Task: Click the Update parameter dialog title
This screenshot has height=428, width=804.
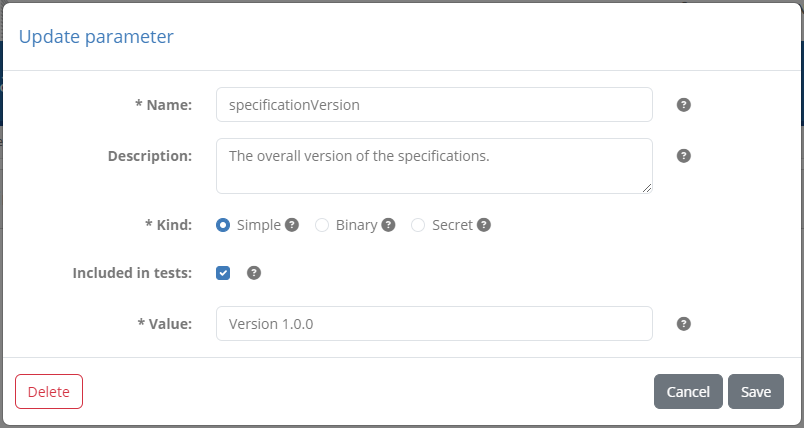Action: click(x=96, y=37)
